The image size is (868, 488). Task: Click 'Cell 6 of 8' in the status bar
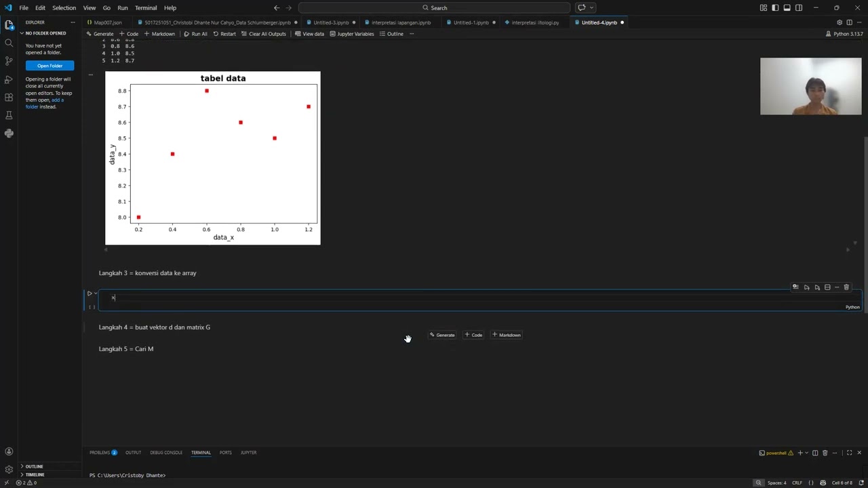tap(842, 483)
